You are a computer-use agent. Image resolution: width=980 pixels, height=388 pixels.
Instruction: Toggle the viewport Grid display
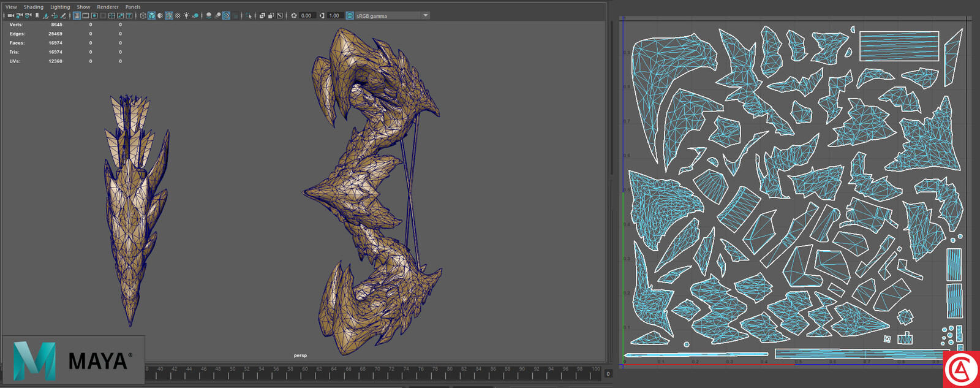point(77,15)
